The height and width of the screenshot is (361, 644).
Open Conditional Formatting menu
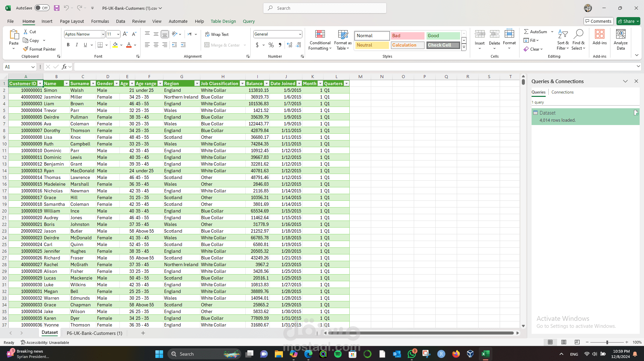point(320,40)
